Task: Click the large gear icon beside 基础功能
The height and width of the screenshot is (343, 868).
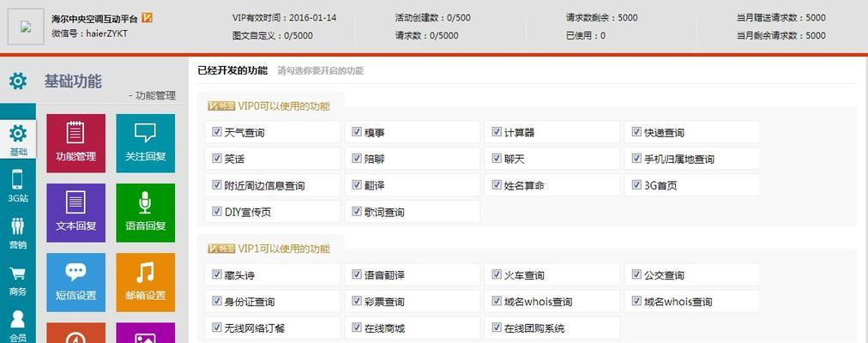Action: tap(18, 81)
